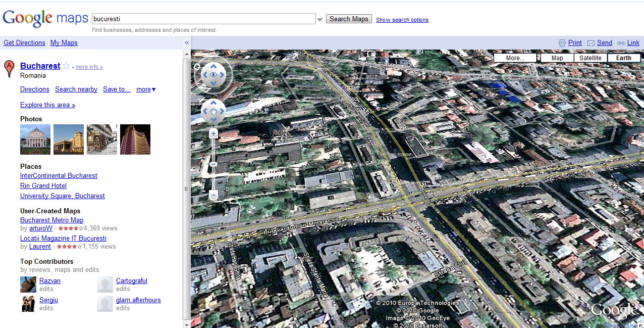This screenshot has width=644, height=328.
Task: Click the look-up arrow on the eye control
Action: pyautogui.click(x=213, y=66)
